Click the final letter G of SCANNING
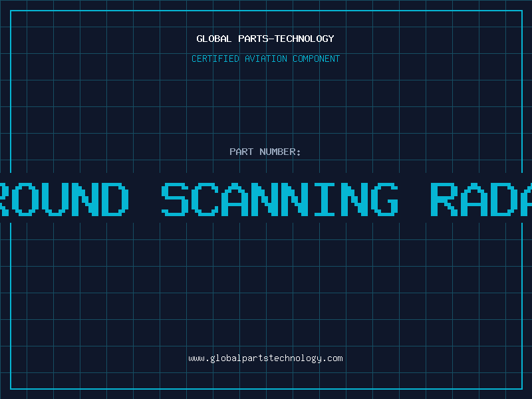Image resolution: width=532 pixels, height=399 pixels. tap(384, 199)
